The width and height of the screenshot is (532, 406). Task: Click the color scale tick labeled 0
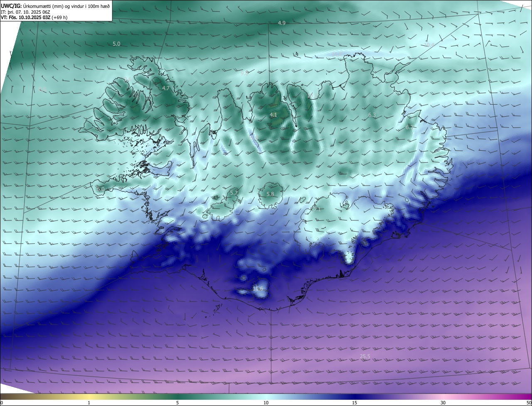[2, 403]
